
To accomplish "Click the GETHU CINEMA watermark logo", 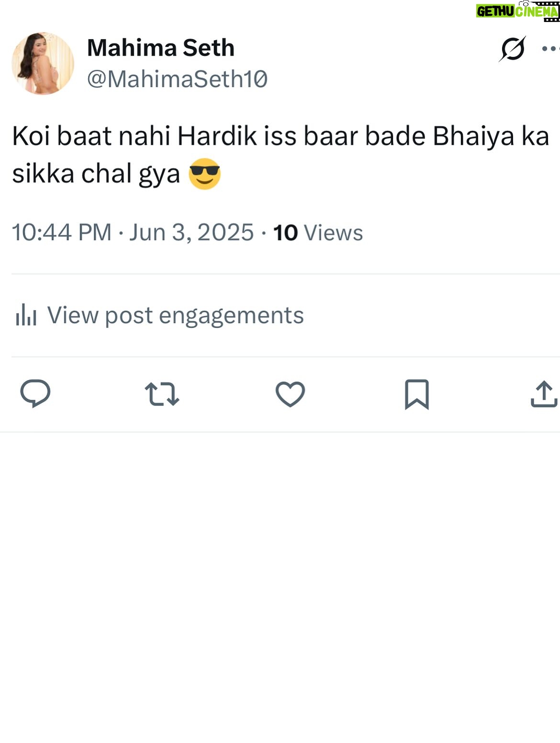I will (517, 11).
